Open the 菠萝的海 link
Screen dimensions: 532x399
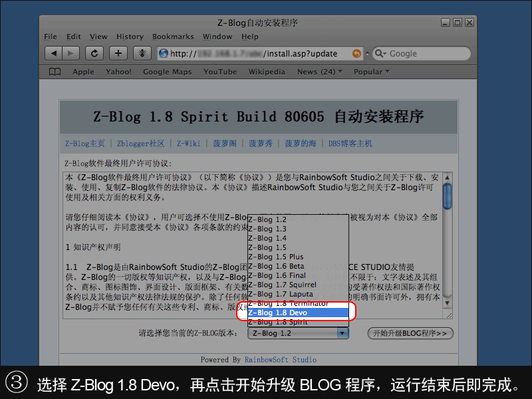coord(301,144)
